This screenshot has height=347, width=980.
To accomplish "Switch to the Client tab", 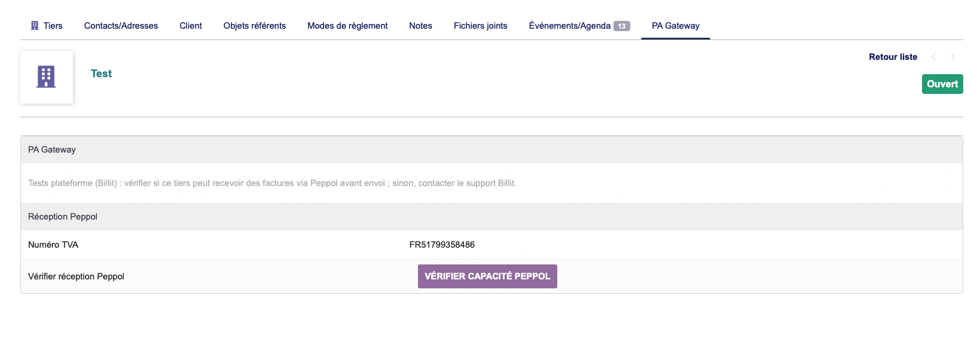I will (191, 26).
